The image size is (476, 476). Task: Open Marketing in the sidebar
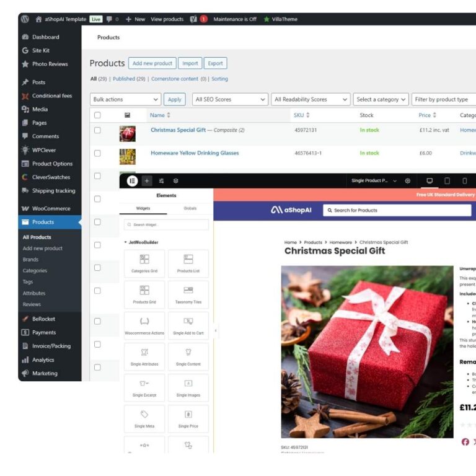[x=45, y=373]
